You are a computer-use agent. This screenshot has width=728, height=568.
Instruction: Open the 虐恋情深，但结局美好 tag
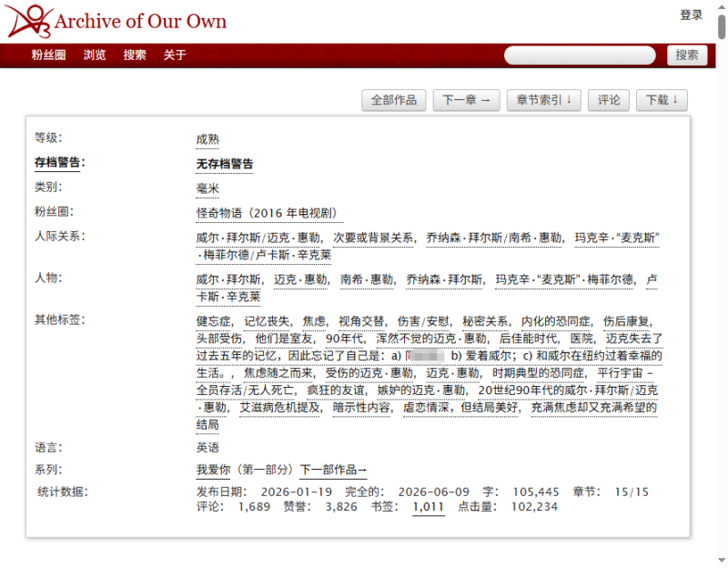[460, 407]
